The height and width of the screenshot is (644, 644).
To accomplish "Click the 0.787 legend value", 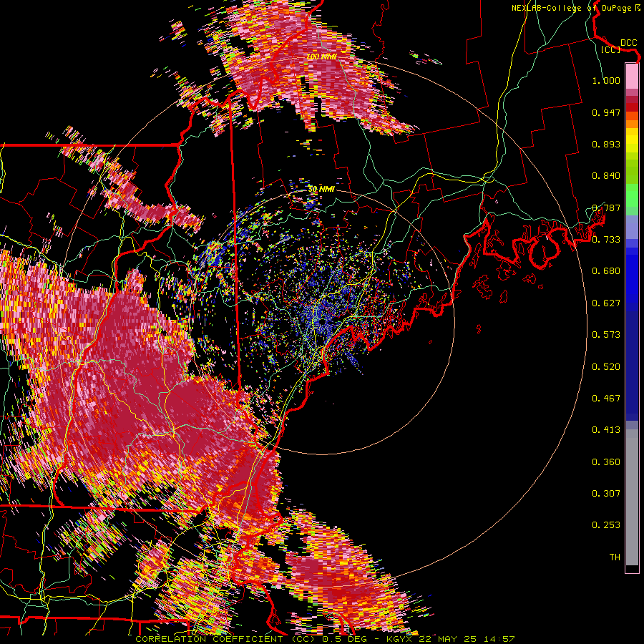I will (606, 208).
